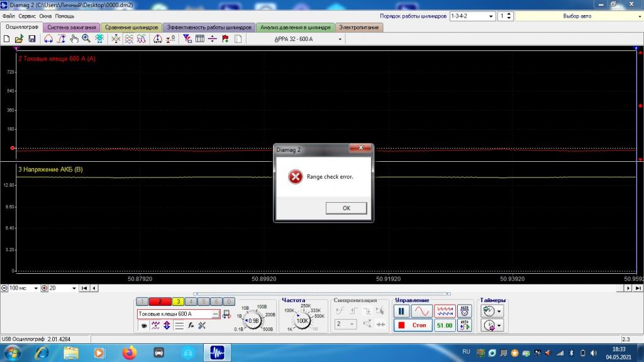This screenshot has width=644, height=362.
Task: Create a new file with toolbar icon
Action: 6,39
